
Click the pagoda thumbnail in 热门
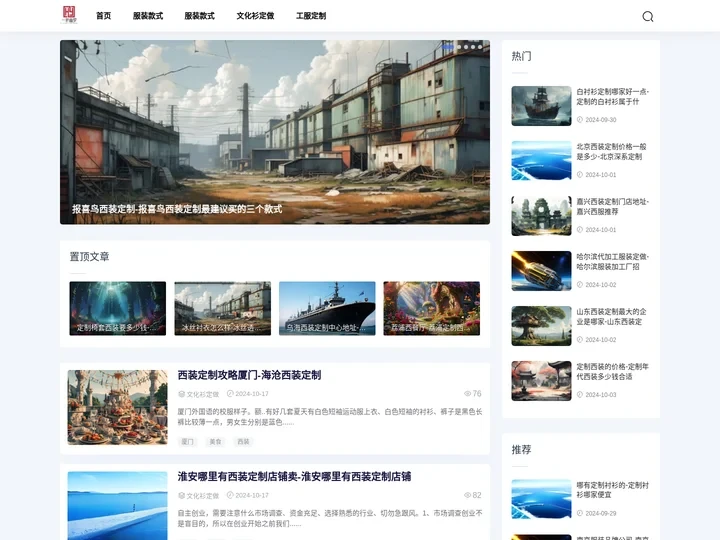(541, 381)
